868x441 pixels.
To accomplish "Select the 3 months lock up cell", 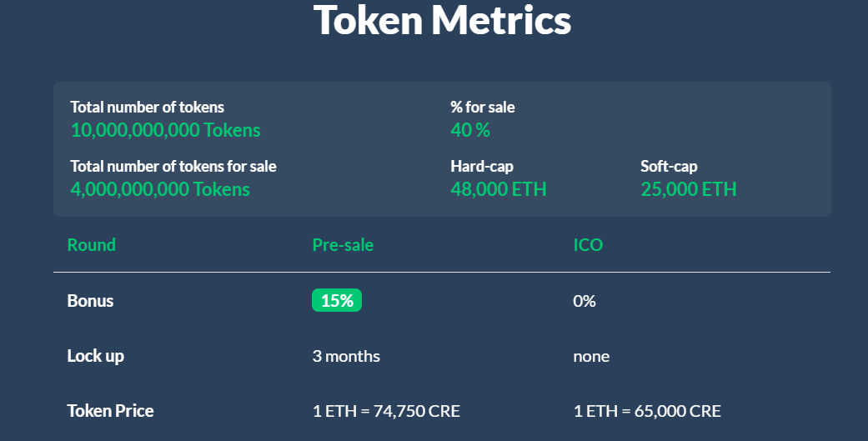I will point(346,356).
